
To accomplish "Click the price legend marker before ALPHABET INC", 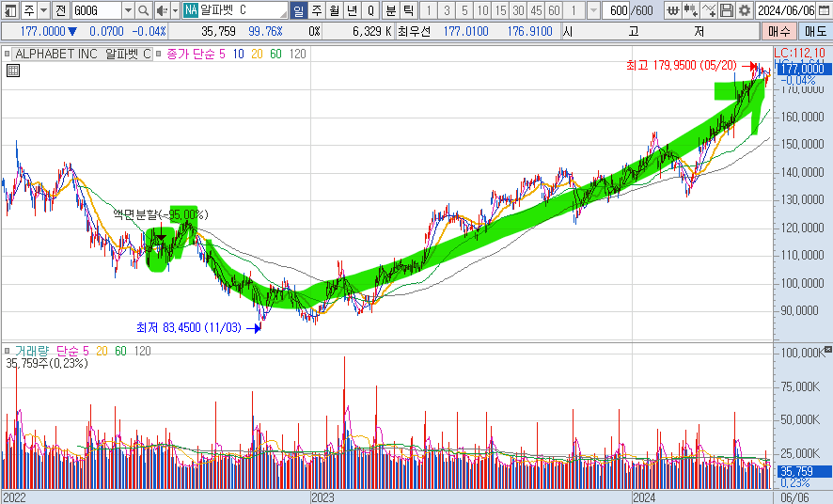I will pyautogui.click(x=8, y=54).
